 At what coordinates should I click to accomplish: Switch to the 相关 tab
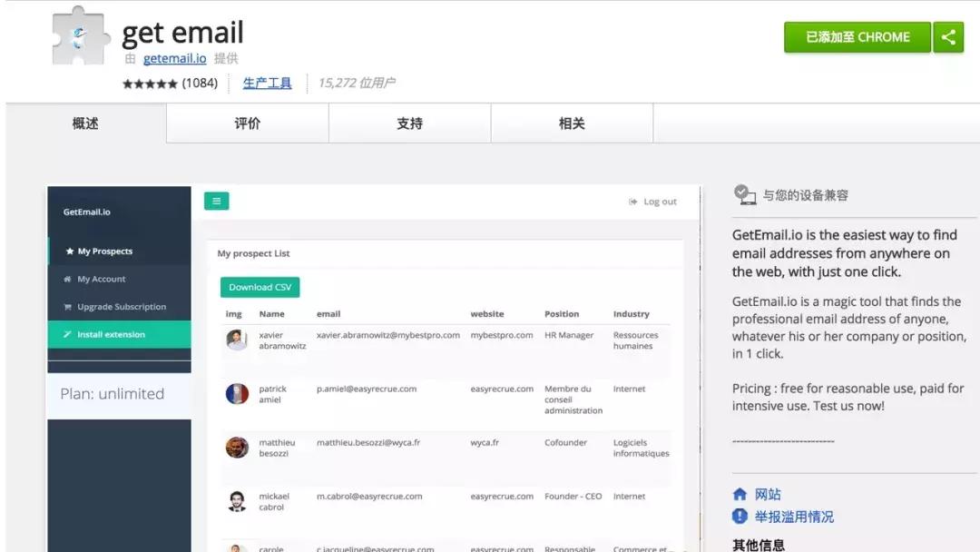(571, 122)
